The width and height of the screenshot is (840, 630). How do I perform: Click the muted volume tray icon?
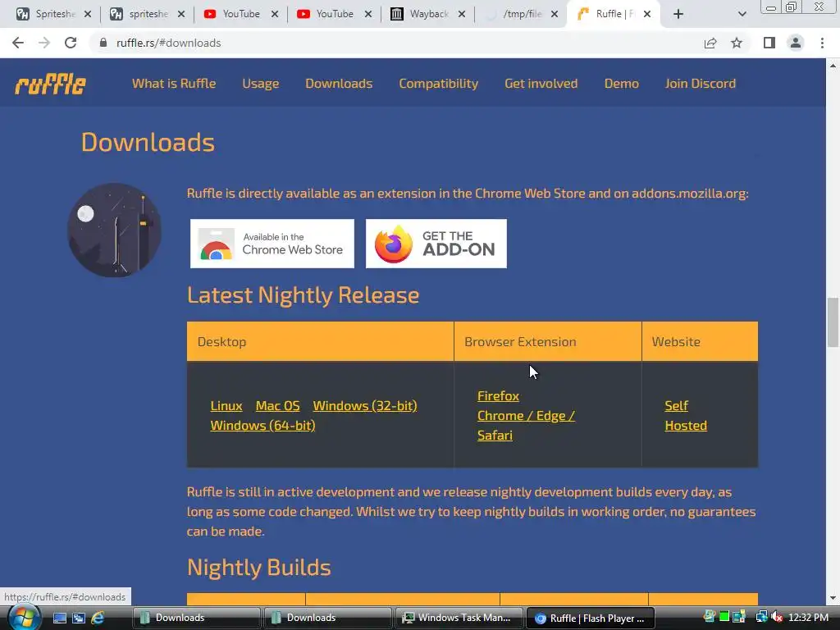pyautogui.click(x=778, y=617)
